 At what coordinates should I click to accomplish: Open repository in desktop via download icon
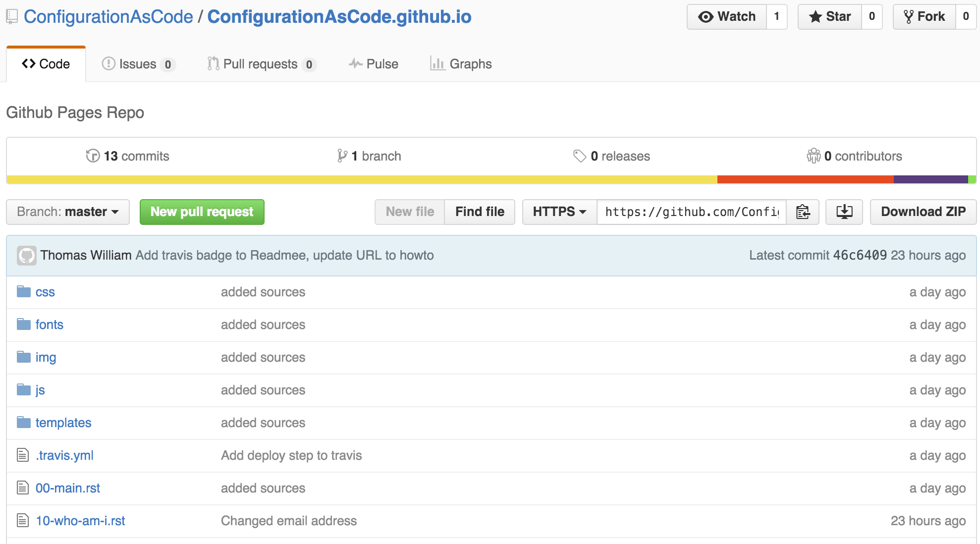tap(844, 212)
